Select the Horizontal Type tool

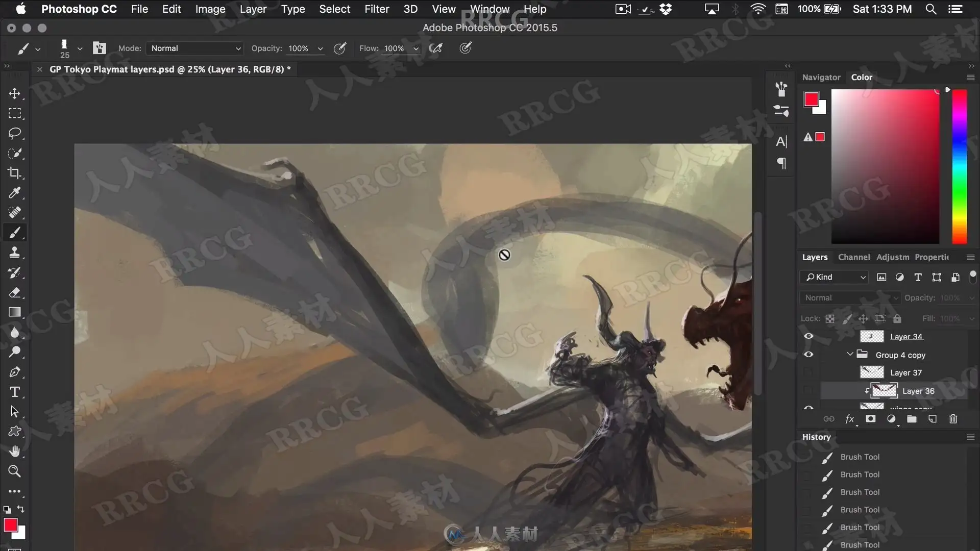pyautogui.click(x=14, y=392)
